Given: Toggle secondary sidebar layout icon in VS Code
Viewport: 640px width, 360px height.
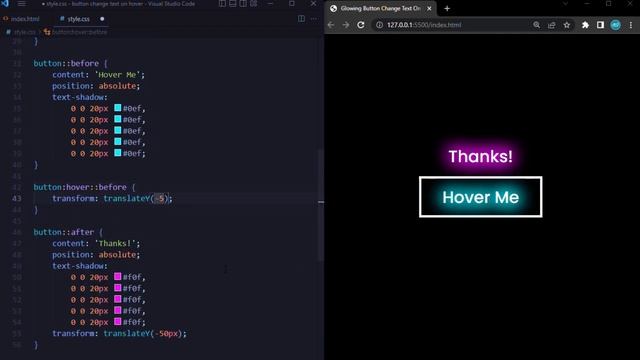Looking at the screenshot, I should tap(243, 4).
